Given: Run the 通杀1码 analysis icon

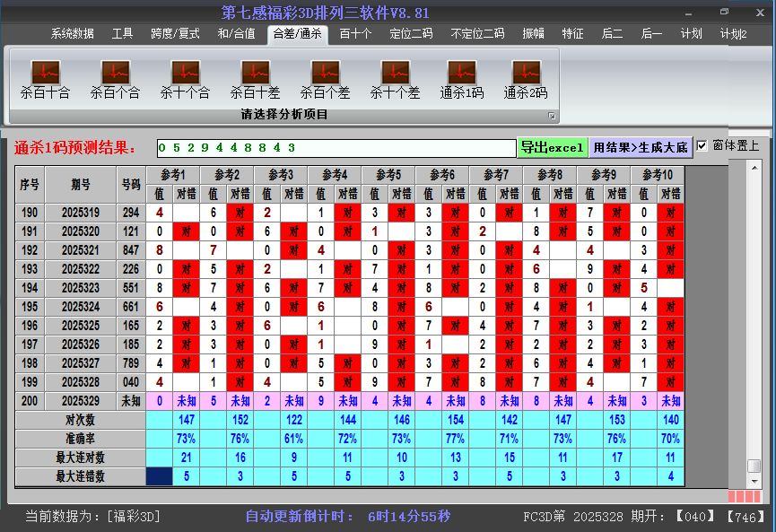Looking at the screenshot, I should [461, 73].
